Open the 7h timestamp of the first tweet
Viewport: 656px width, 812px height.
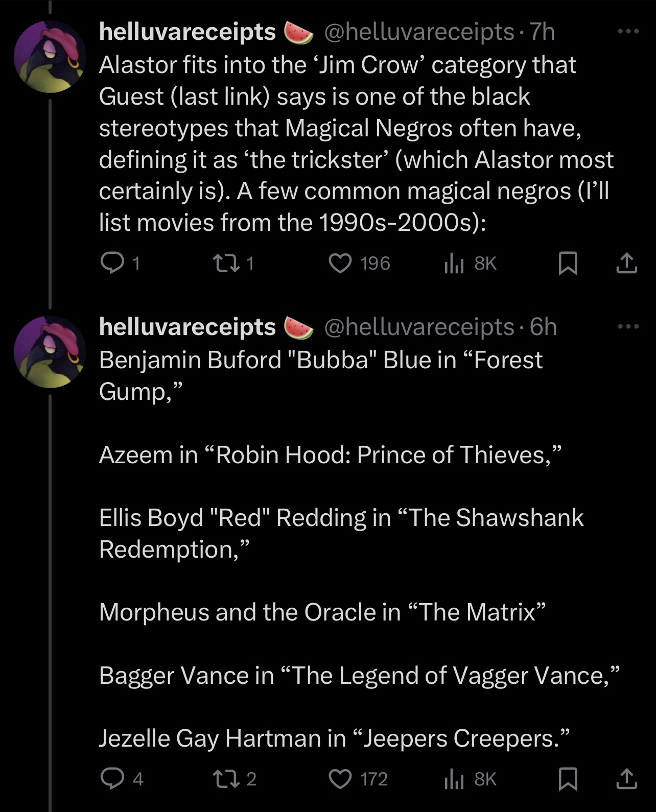(x=542, y=32)
